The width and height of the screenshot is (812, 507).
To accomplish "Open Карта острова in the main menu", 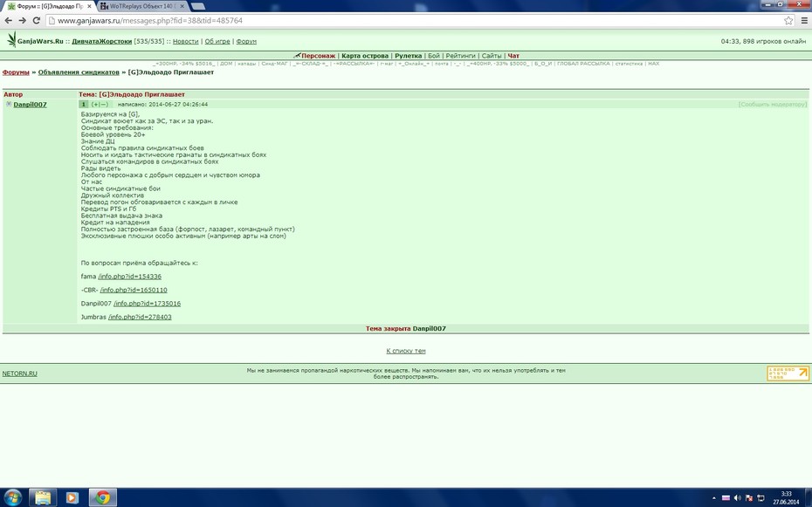I will tap(365, 56).
